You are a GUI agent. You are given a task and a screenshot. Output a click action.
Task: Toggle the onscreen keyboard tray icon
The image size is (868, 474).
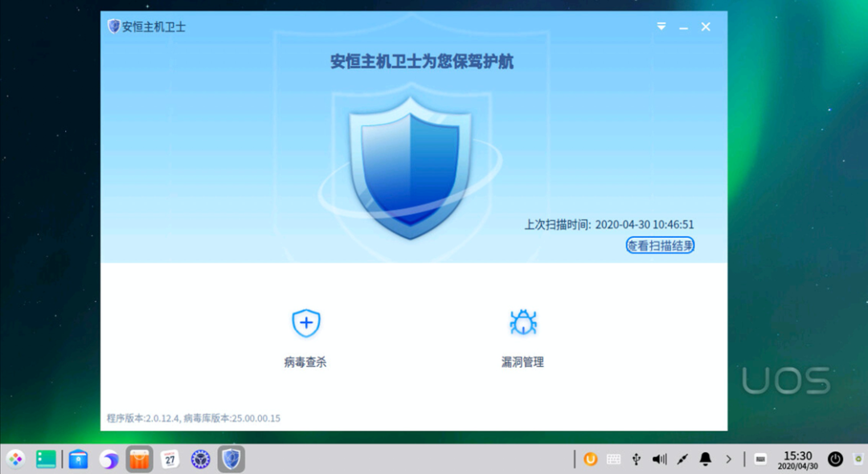tap(613, 459)
